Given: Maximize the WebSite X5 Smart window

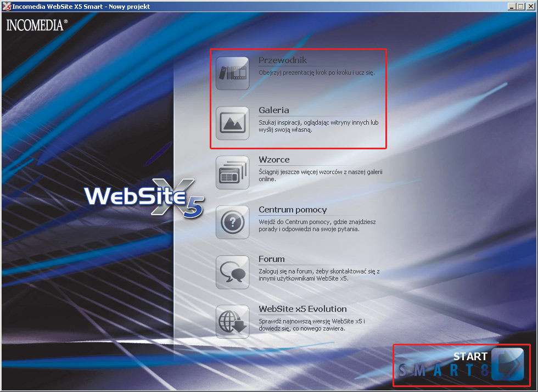Looking at the screenshot, I should [x=520, y=7].
